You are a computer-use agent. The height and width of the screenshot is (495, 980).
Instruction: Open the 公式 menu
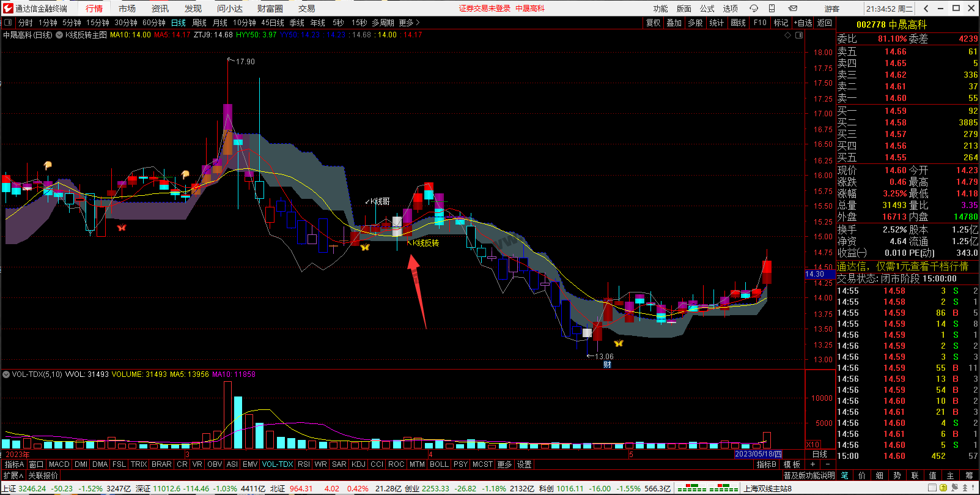coord(707,9)
